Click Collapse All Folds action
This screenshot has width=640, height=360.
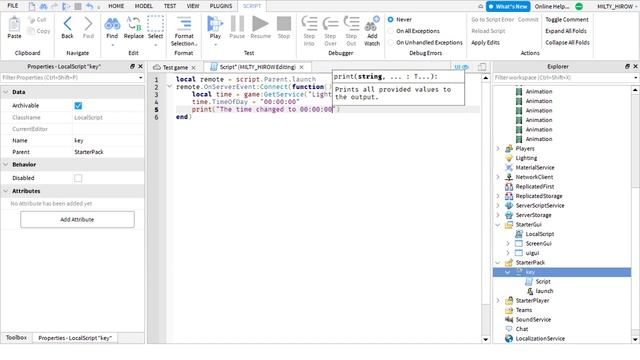(x=567, y=42)
